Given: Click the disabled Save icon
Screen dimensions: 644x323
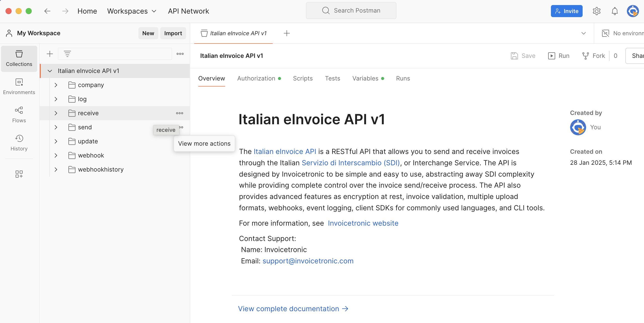Looking at the screenshot, I should point(514,56).
